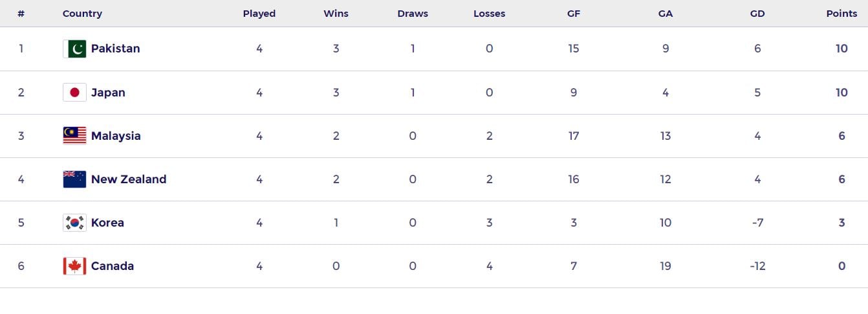
Task: Click the GD column header
Action: pyautogui.click(x=757, y=14)
